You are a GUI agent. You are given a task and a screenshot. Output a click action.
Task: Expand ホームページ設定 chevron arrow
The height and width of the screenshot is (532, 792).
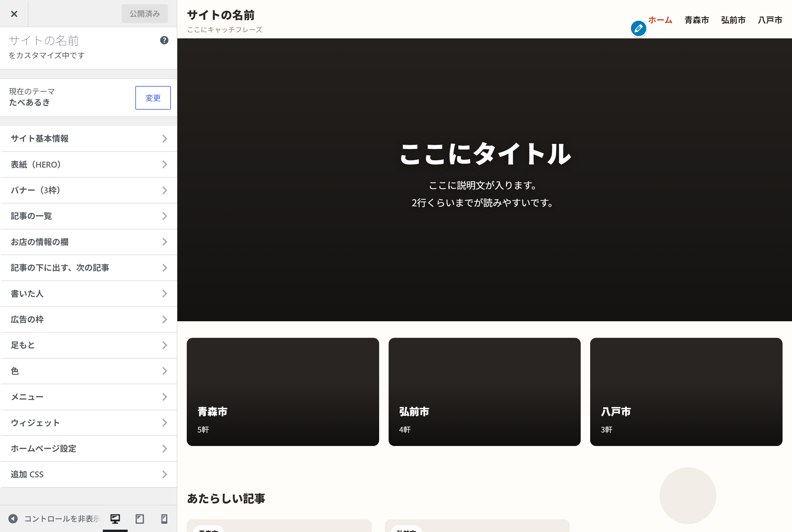(x=165, y=449)
